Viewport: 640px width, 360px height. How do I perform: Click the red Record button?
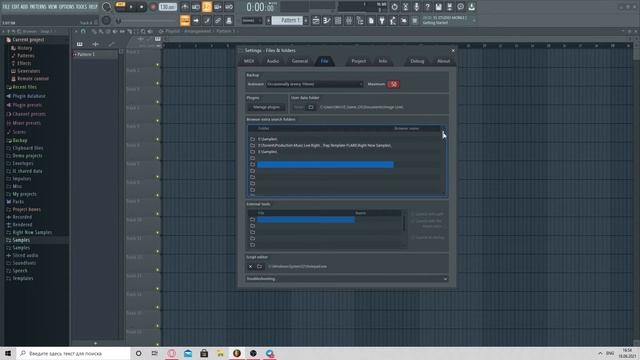coord(153,7)
